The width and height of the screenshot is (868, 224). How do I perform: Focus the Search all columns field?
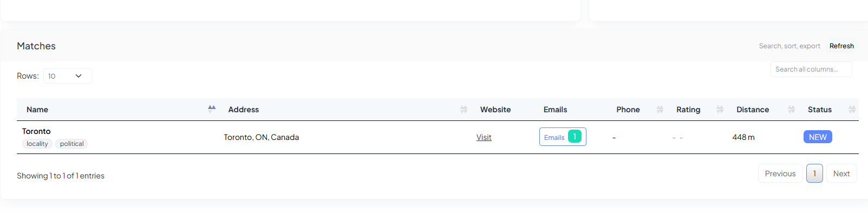point(811,69)
